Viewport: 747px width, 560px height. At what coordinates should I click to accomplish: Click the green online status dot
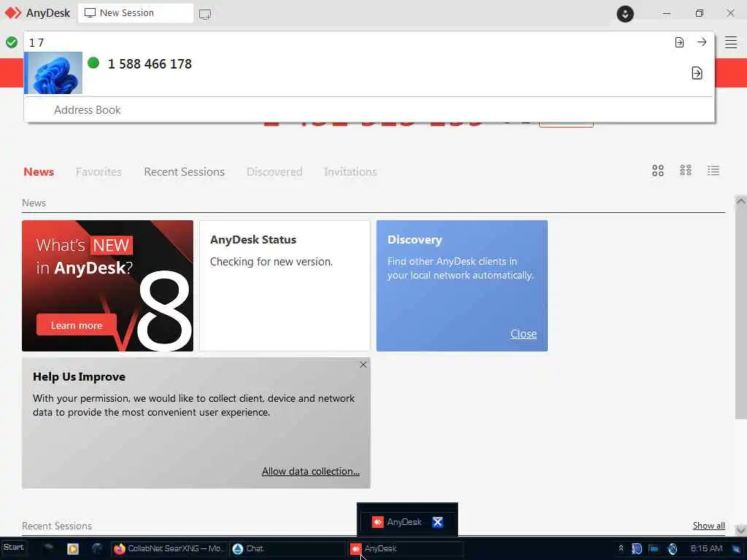tap(93, 63)
